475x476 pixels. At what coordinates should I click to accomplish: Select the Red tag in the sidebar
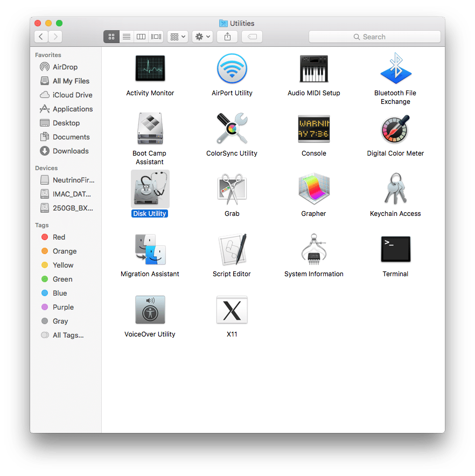(59, 237)
